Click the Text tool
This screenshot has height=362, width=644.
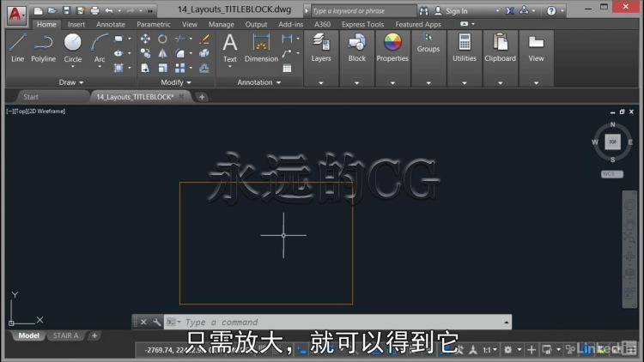click(229, 48)
